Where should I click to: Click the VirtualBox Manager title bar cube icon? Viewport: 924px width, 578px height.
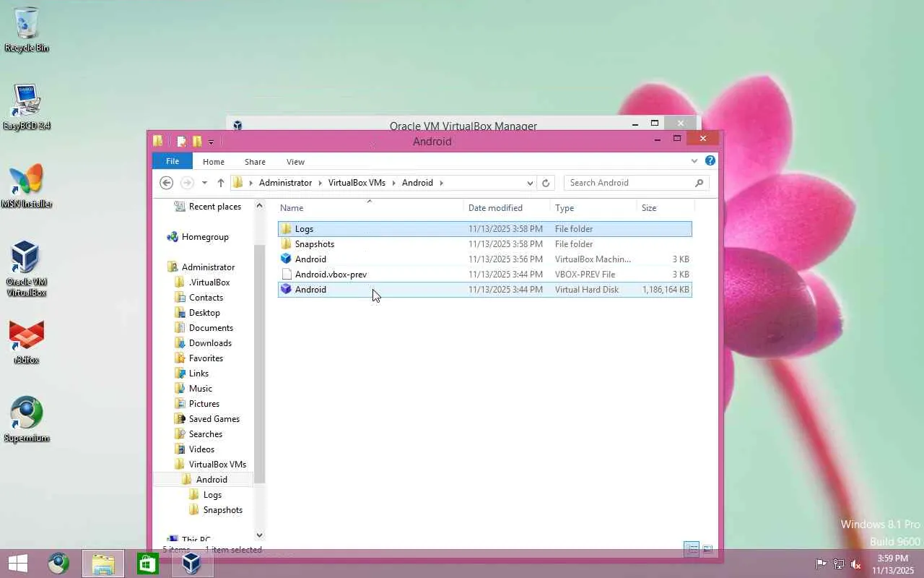coord(237,126)
